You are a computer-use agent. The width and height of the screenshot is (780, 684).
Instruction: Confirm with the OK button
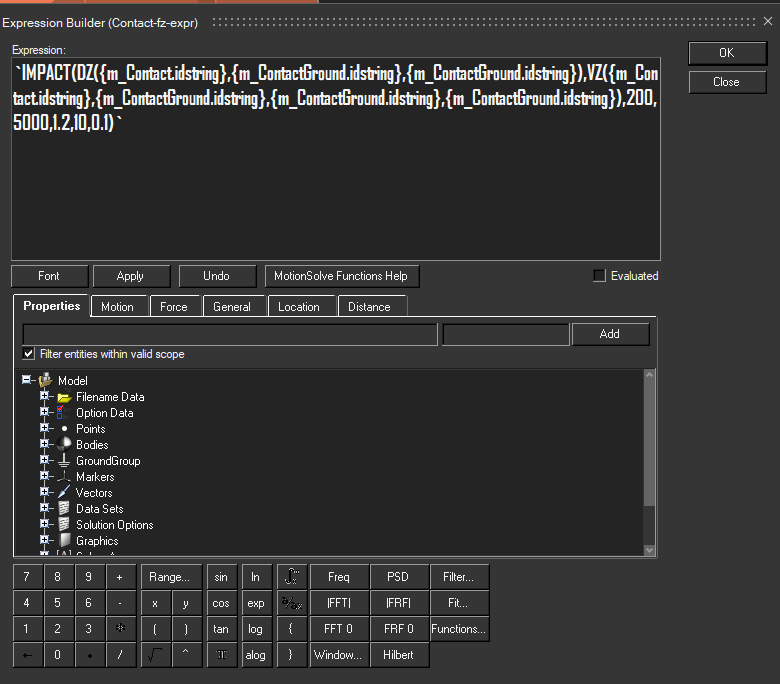(727, 53)
